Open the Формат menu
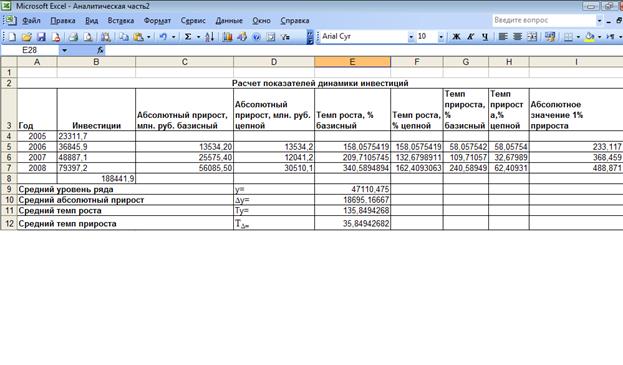Image resolution: width=623 pixels, height=365 pixels. click(157, 21)
